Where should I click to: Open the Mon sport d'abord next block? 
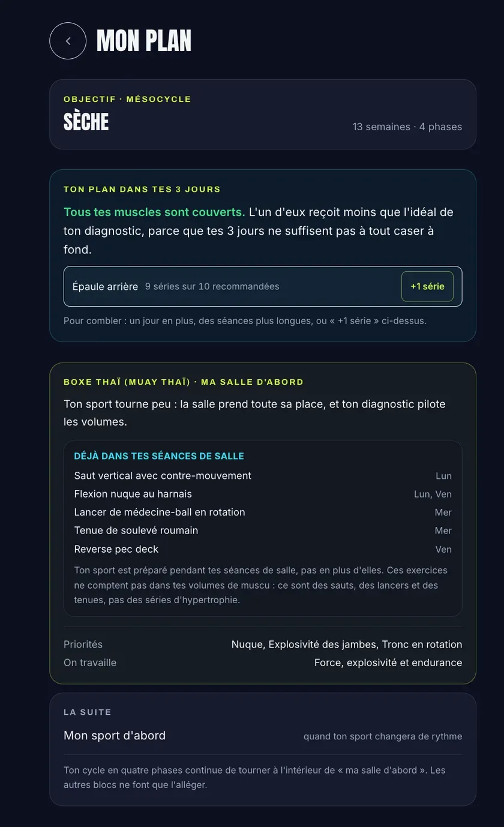point(263,736)
